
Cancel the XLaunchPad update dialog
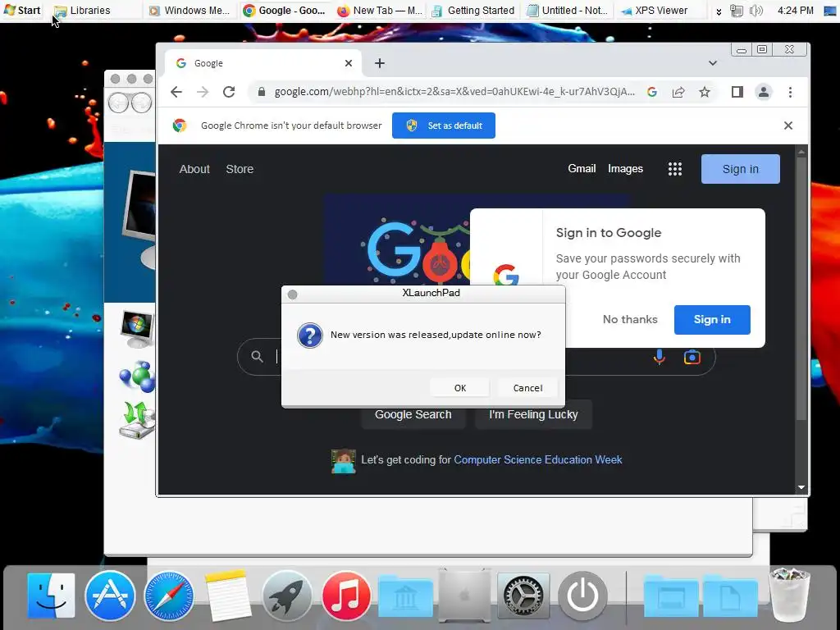pos(527,388)
